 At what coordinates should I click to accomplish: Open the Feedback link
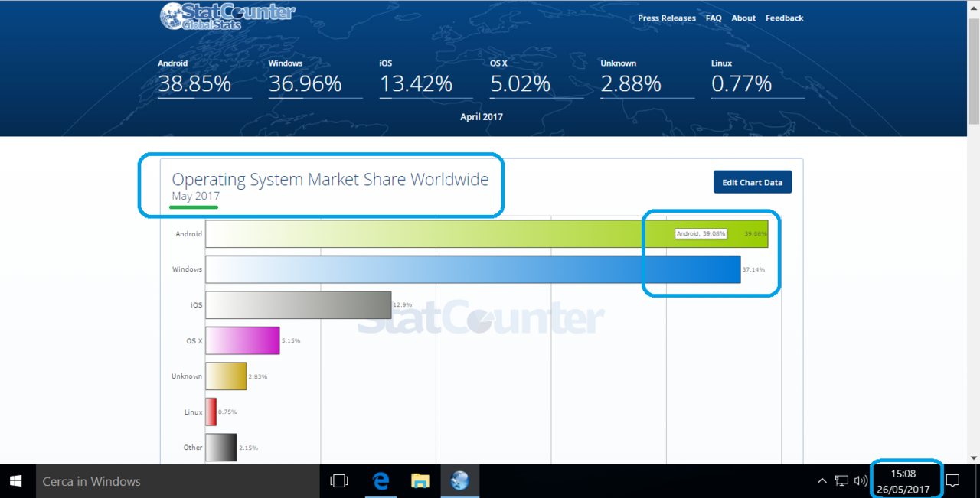784,18
